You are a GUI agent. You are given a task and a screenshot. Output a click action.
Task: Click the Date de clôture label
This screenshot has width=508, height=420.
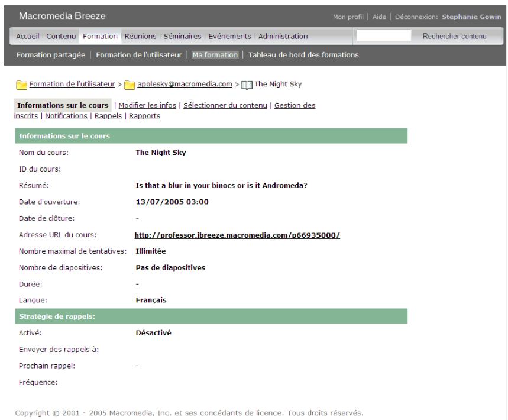[x=47, y=218]
